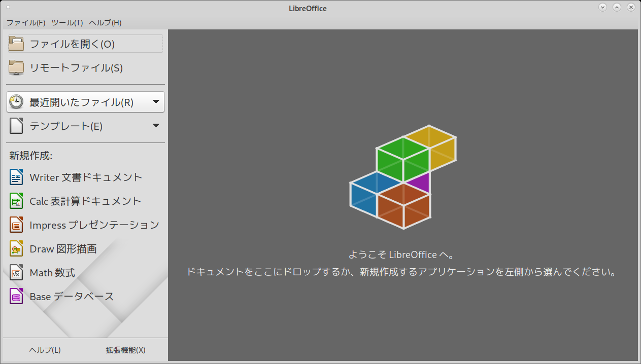Click the 拡張機能(X) button
This screenshot has height=364, width=641.
coord(125,350)
